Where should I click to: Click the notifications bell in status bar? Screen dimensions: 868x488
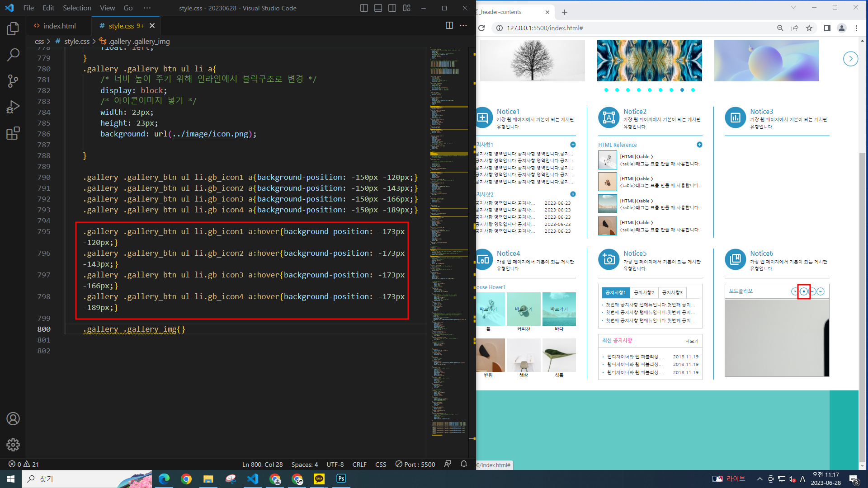point(463,464)
